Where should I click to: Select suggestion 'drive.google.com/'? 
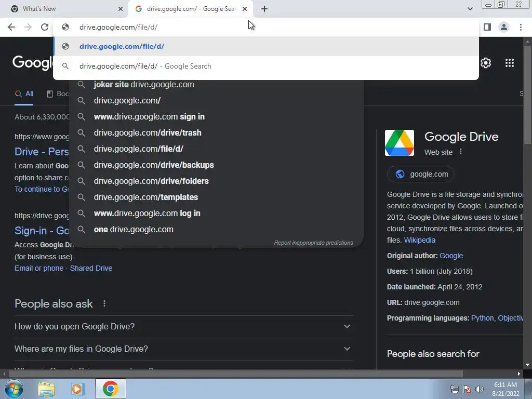[217, 100]
